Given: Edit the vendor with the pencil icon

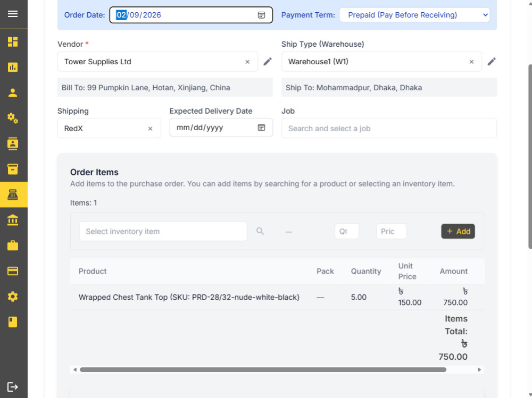Looking at the screenshot, I should 268,61.
